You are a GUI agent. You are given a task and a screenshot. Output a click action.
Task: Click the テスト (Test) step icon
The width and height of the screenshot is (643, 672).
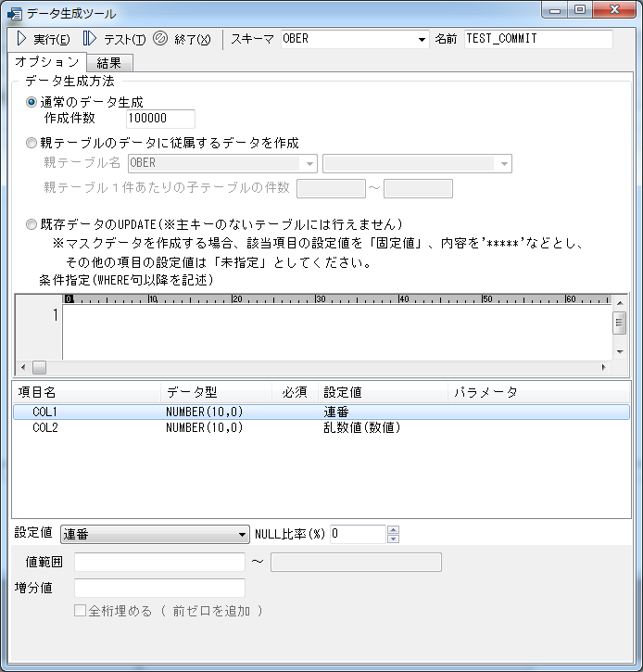point(90,39)
